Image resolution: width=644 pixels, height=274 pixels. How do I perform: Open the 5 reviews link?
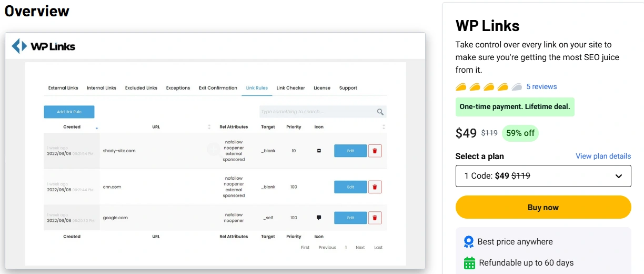tap(541, 87)
